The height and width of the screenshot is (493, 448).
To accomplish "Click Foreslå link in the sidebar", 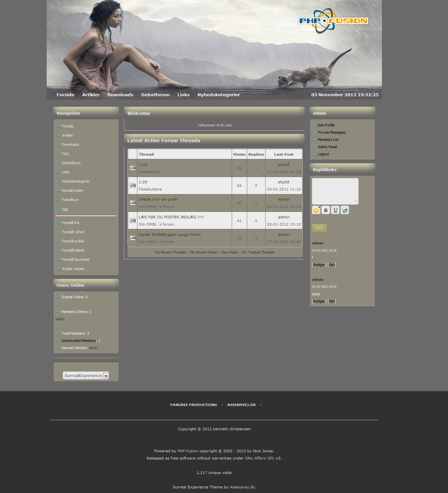I will 71,223.
